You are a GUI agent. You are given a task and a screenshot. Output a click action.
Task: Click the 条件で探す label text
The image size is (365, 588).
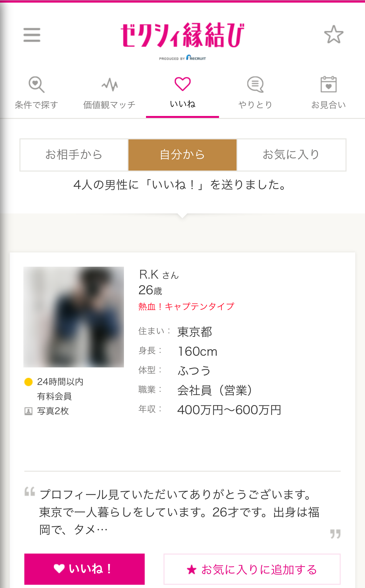(x=36, y=105)
